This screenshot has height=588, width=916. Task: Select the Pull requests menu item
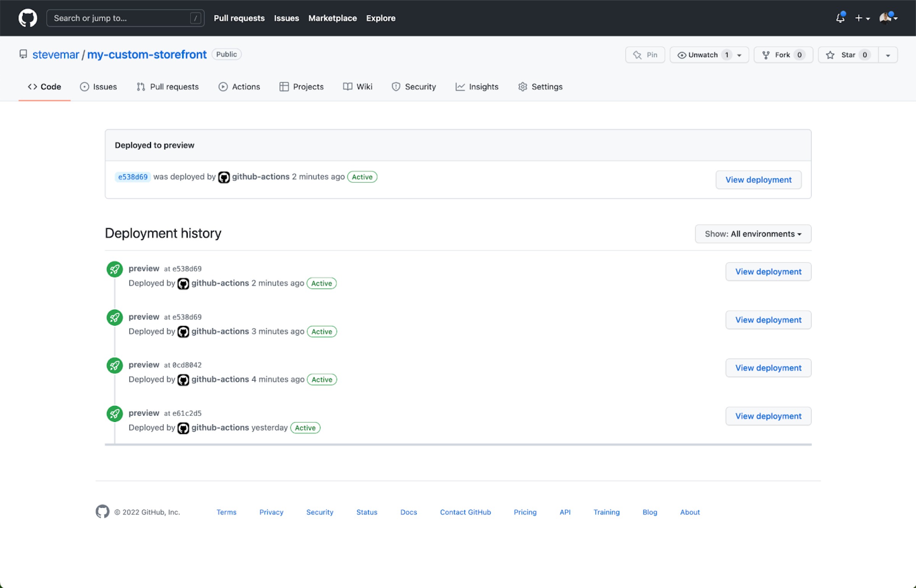(240, 18)
